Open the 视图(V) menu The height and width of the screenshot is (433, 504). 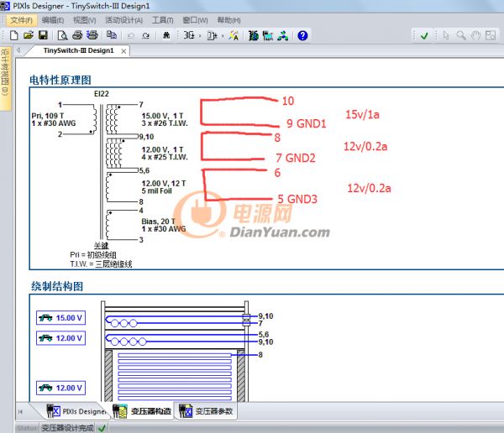point(85,20)
